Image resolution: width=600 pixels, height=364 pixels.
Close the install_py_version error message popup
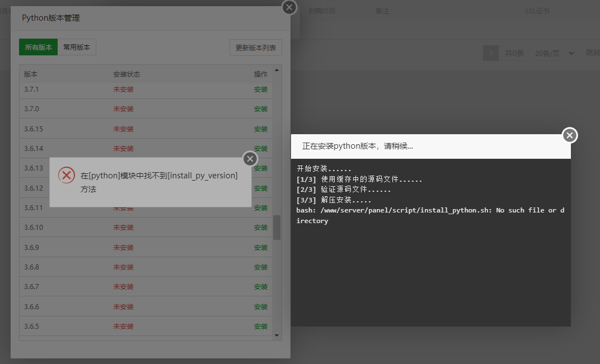coord(250,159)
